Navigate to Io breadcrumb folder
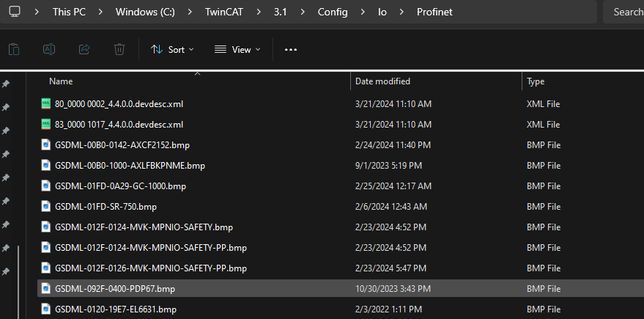 tap(382, 12)
